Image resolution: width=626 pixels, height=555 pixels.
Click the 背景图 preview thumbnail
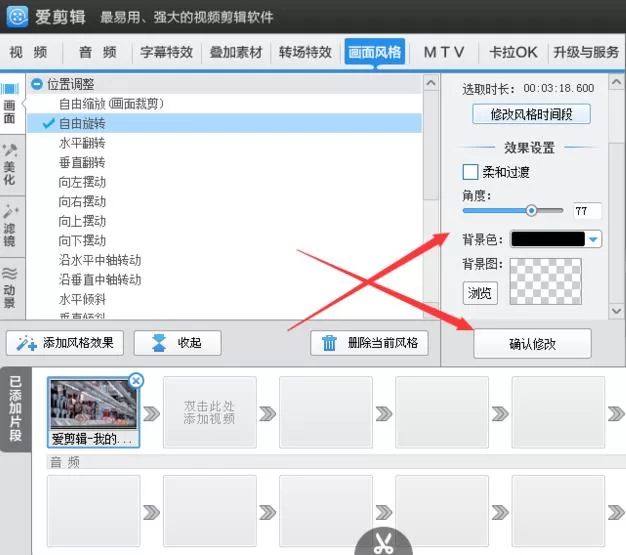(545, 281)
